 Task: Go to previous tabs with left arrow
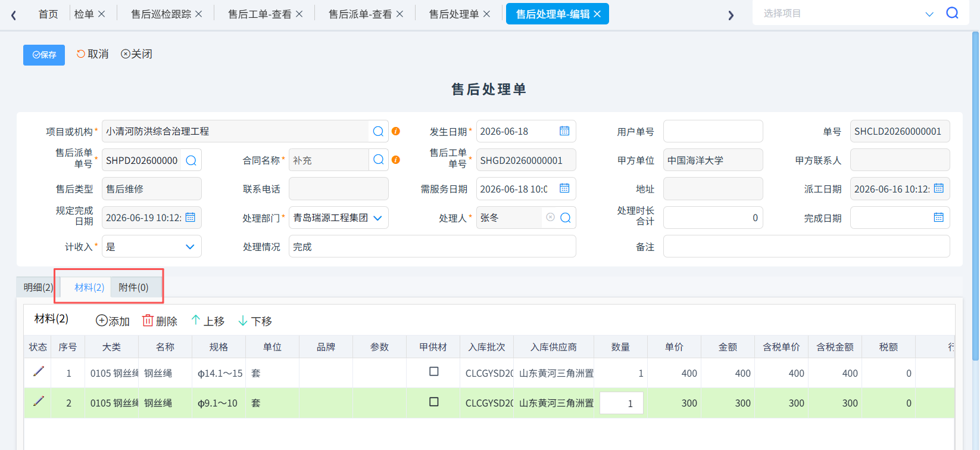[x=14, y=15]
